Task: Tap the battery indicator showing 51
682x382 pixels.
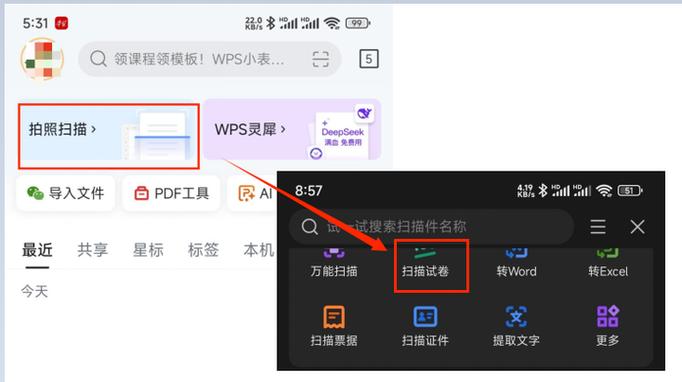Action: [x=630, y=191]
